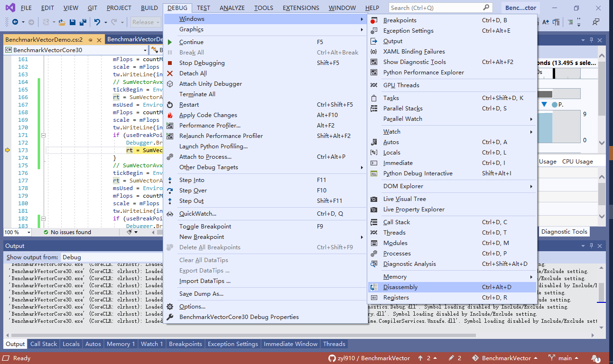Screen dimensions: 613x364
Task: Open the 100 % zoom dropdown
Action: pos(17,232)
